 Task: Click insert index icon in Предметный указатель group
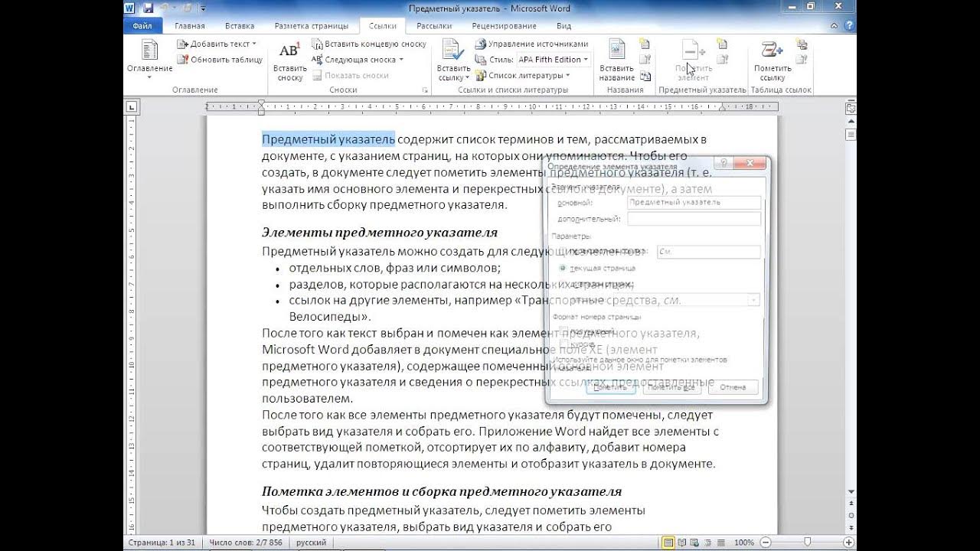722,44
